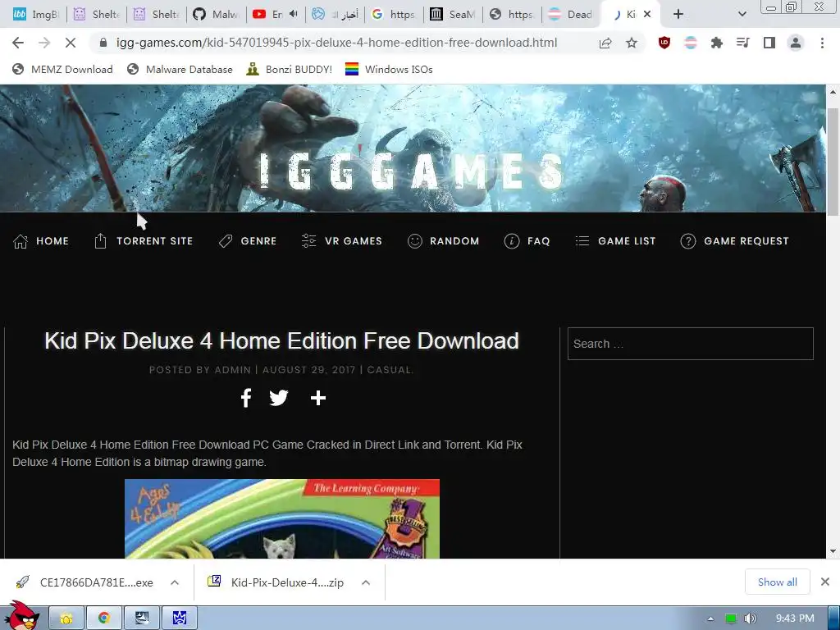Open the volume speaker tray icon
Screen dimensions: 840x630
pos(750,619)
